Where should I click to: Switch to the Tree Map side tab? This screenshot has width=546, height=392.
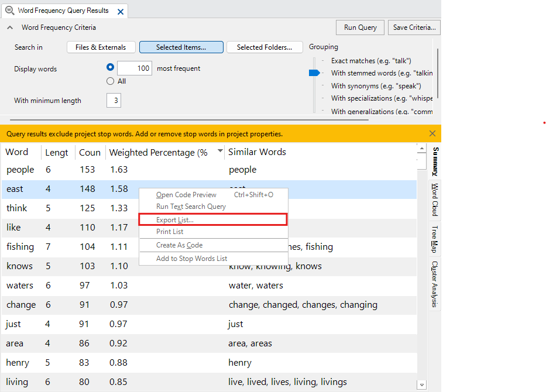(435, 239)
